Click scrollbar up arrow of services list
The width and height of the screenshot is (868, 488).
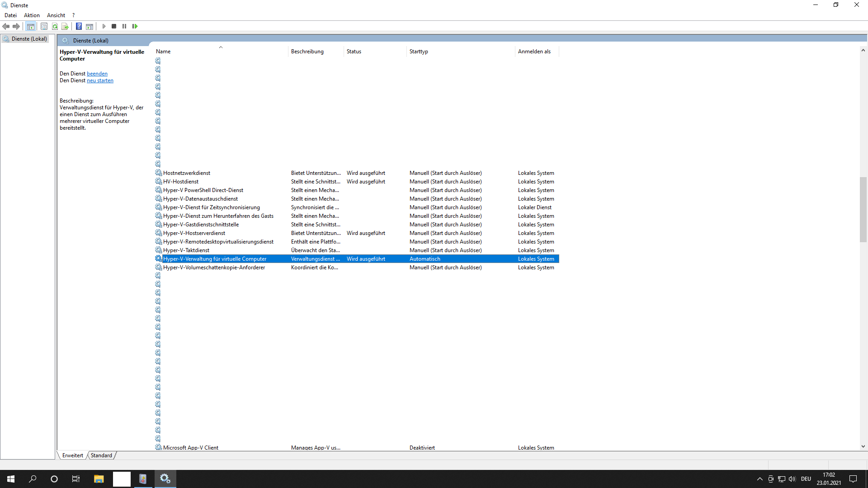[863, 51]
